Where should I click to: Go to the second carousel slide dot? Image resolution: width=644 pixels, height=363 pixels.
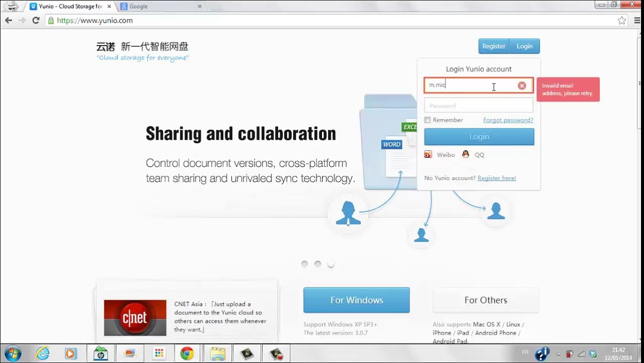tap(317, 264)
